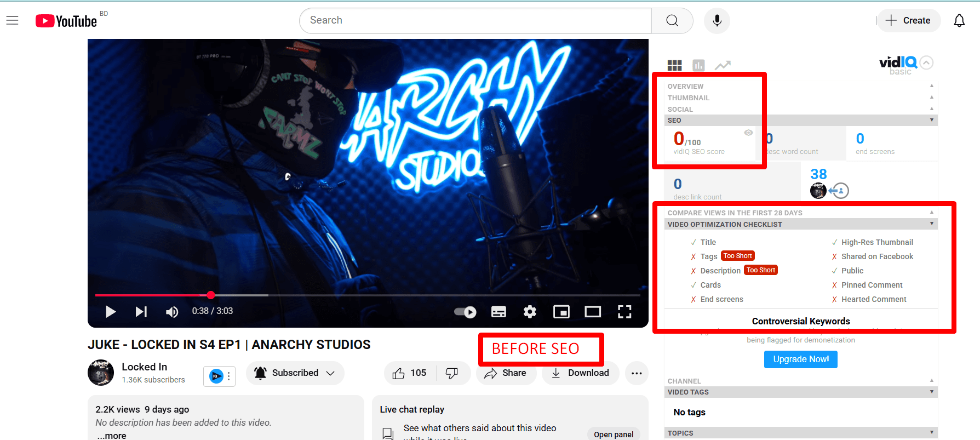Click the Upgrade Now! button
980x440 pixels.
pyautogui.click(x=800, y=359)
